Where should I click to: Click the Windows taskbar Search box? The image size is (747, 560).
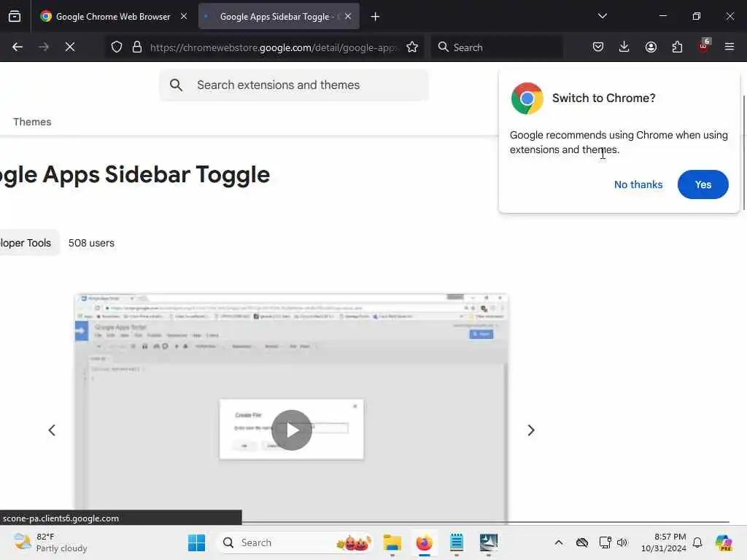coord(295,542)
